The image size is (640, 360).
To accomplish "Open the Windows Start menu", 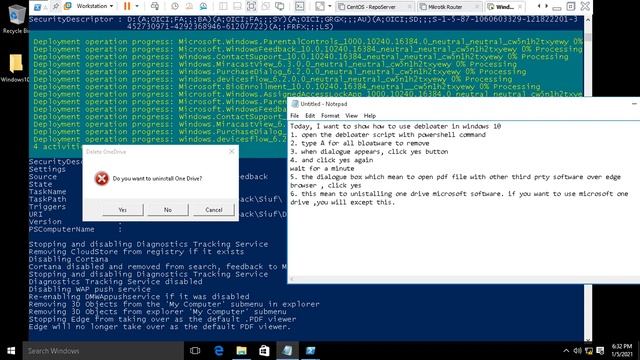I will pyautogui.click(x=11, y=351).
